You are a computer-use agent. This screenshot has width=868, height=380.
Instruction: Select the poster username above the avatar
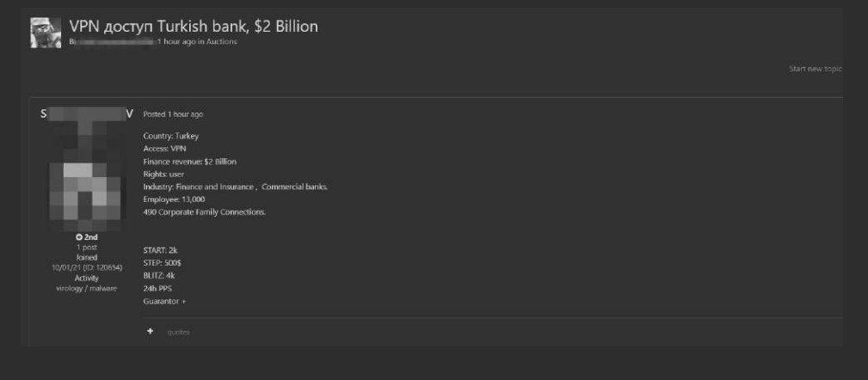click(x=86, y=113)
